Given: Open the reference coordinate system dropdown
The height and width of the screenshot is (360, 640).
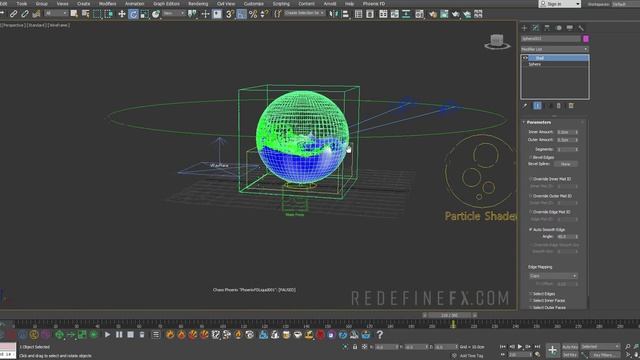Looking at the screenshot, I should (173, 14).
